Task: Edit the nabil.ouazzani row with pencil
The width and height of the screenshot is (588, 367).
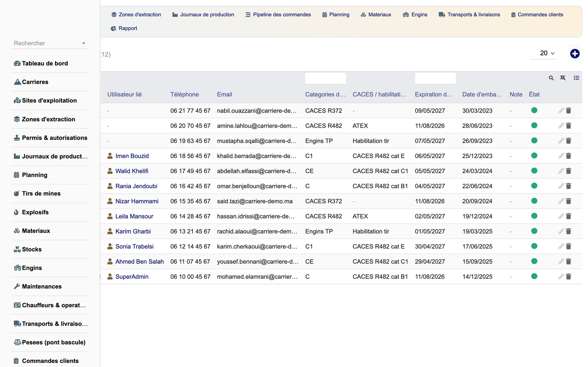Action: coord(561,111)
